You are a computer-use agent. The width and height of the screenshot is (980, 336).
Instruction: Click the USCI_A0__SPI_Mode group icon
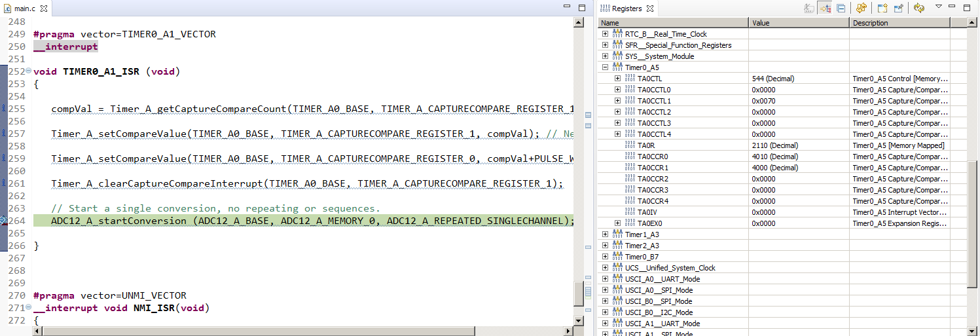coord(617,290)
